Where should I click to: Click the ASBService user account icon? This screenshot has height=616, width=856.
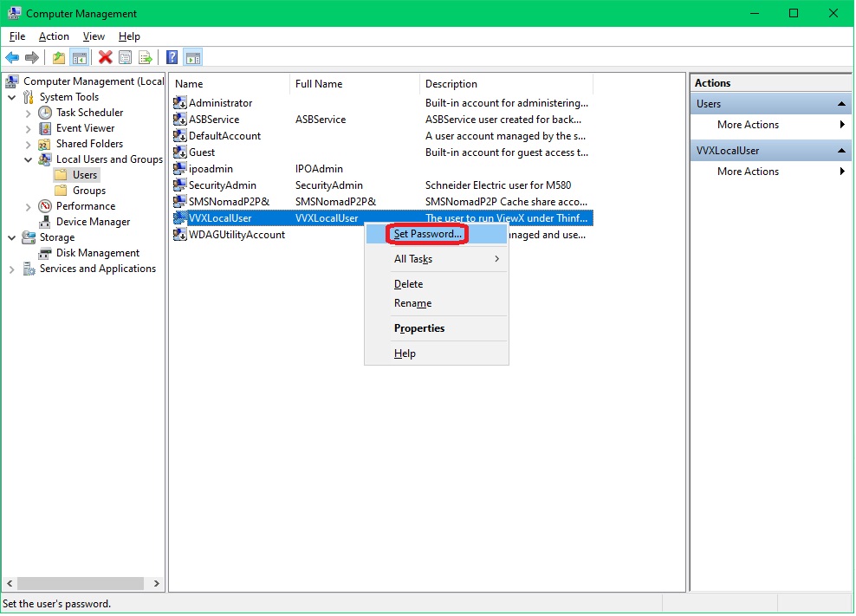(x=179, y=119)
